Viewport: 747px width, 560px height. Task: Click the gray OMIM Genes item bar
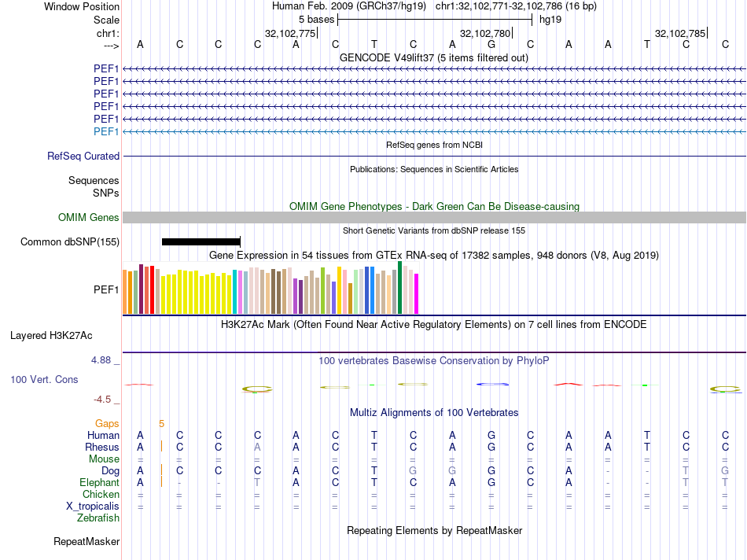pyautogui.click(x=435, y=217)
